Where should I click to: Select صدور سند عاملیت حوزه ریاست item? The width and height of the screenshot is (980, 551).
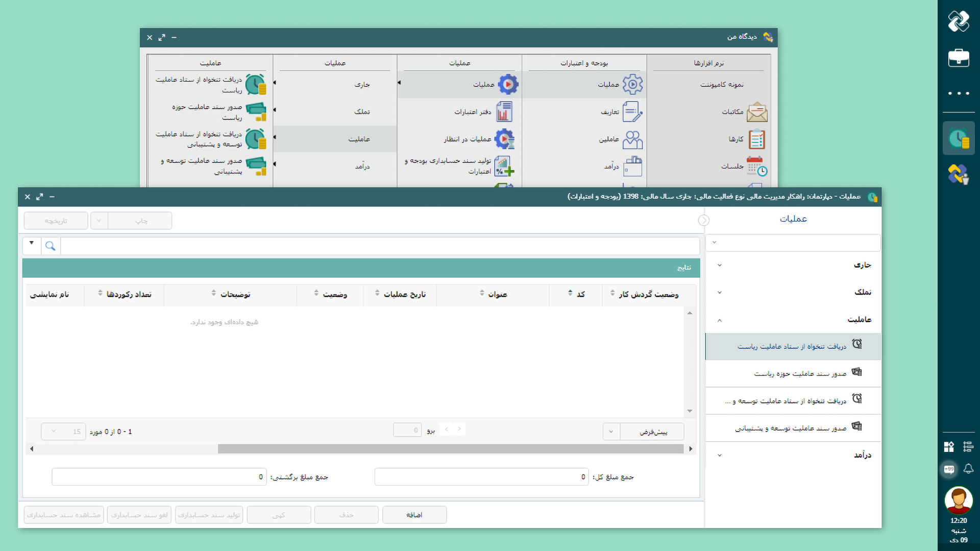tap(799, 374)
